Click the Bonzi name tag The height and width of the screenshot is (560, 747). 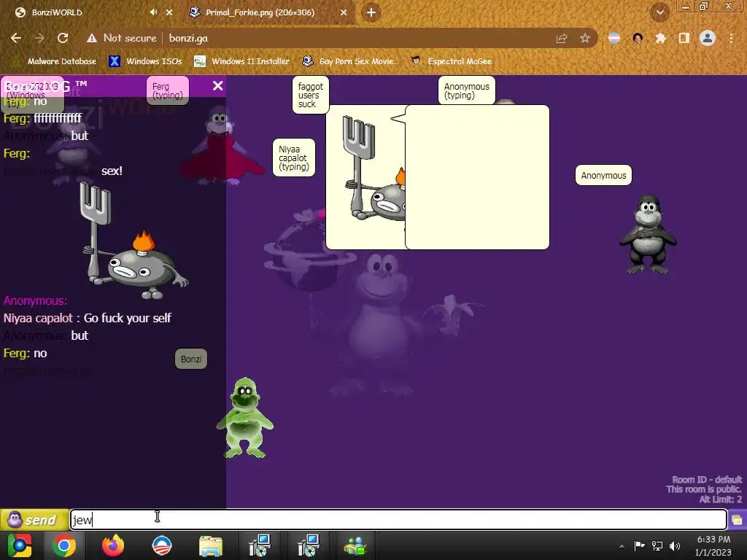(x=191, y=359)
